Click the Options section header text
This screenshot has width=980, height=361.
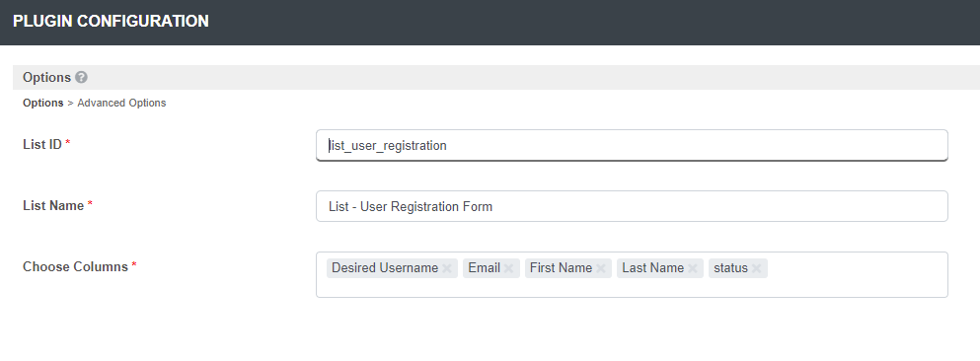46,78
